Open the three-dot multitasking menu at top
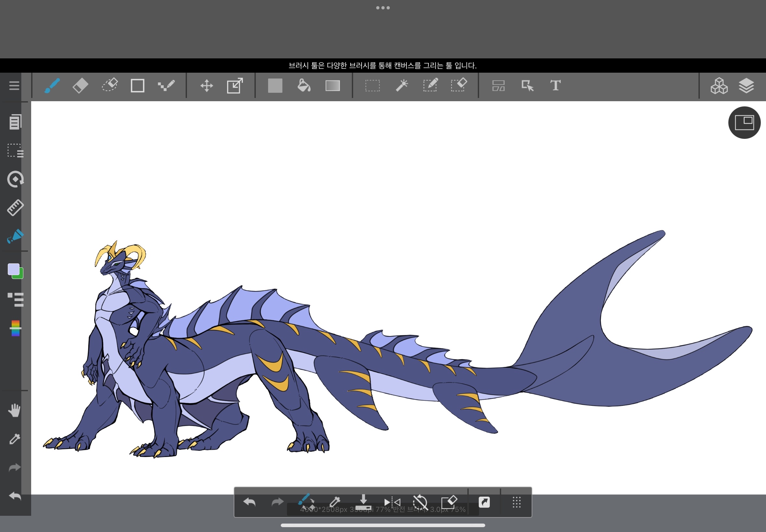 383,8
